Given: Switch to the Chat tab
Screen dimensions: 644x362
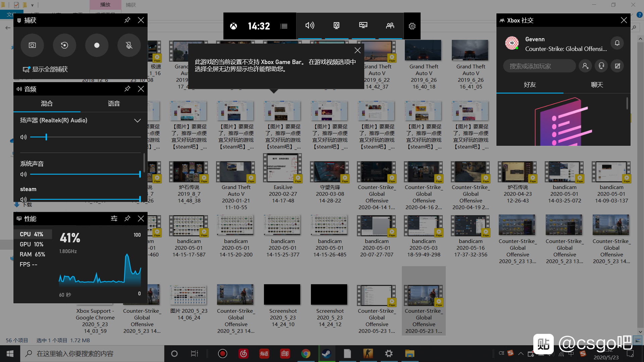Looking at the screenshot, I should coord(597,85).
